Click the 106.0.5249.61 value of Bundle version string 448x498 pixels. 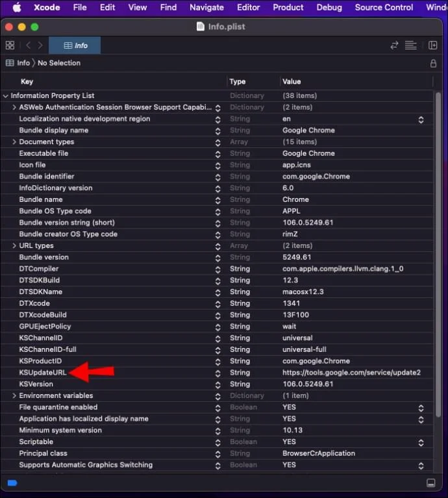tap(308, 223)
